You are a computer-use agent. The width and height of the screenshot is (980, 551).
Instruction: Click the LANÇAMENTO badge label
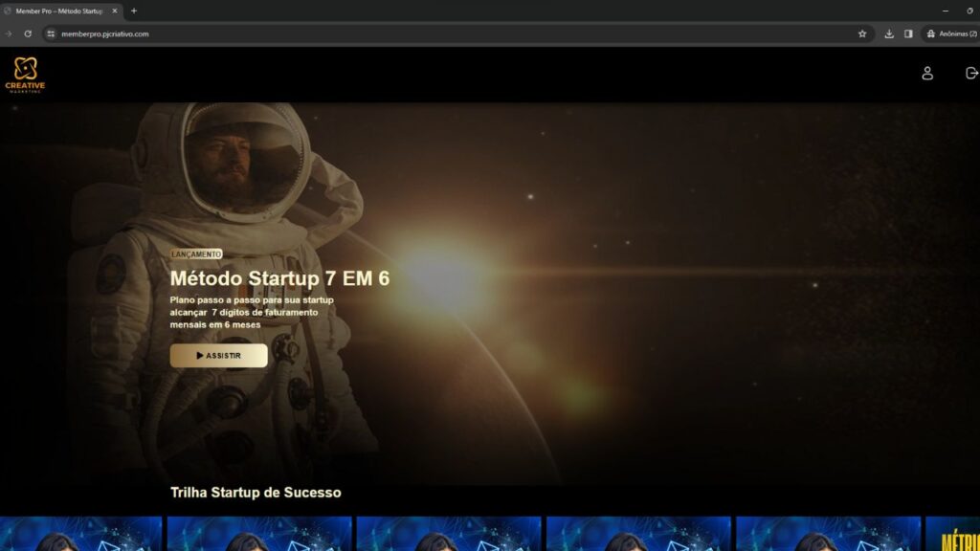(x=196, y=254)
